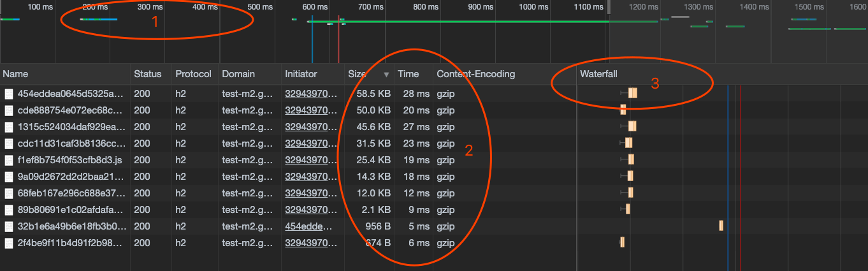Viewport: 868px width, 271px height.
Task: Click status 200 in 89b80691e1c02afdafa row
Action: pyautogui.click(x=141, y=210)
